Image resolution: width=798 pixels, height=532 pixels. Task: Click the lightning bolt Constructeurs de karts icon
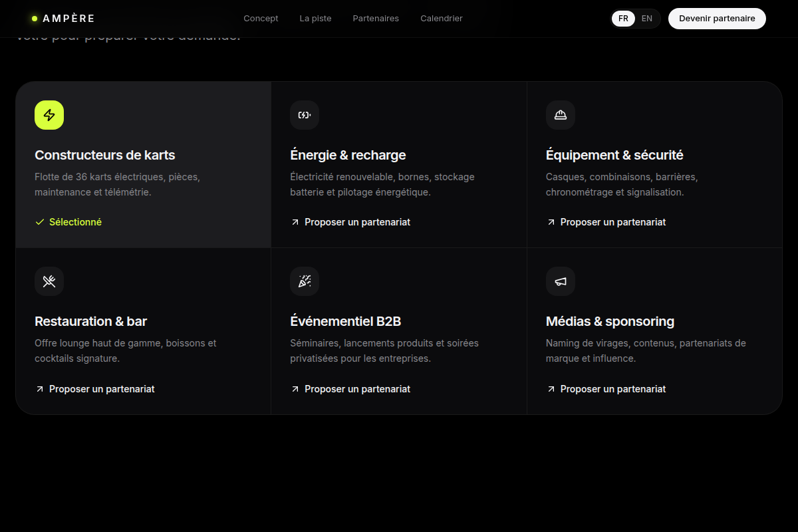[x=49, y=115]
